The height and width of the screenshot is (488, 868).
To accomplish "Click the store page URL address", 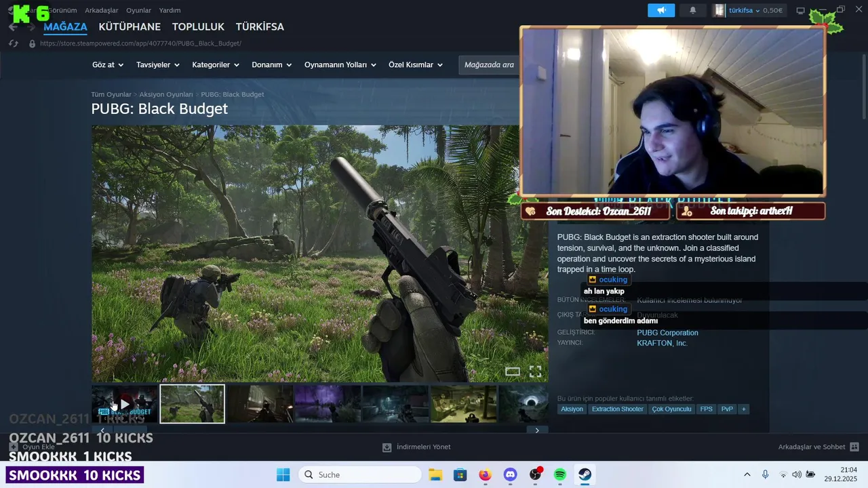I will [140, 43].
